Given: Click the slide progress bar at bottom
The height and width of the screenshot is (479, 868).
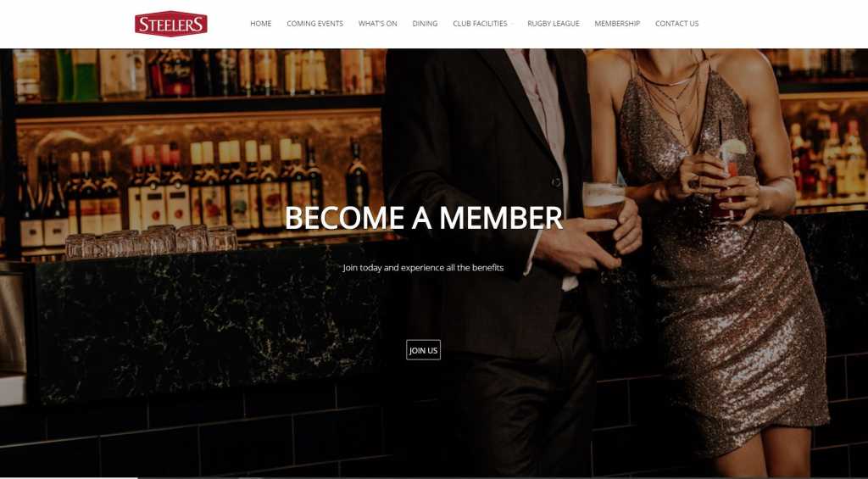Looking at the screenshot, I should coord(69,477).
